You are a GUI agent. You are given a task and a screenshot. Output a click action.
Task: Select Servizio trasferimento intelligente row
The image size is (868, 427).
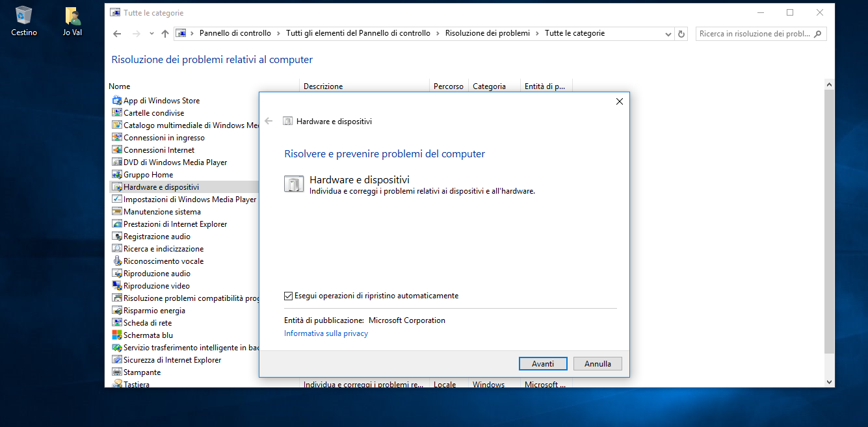point(185,348)
